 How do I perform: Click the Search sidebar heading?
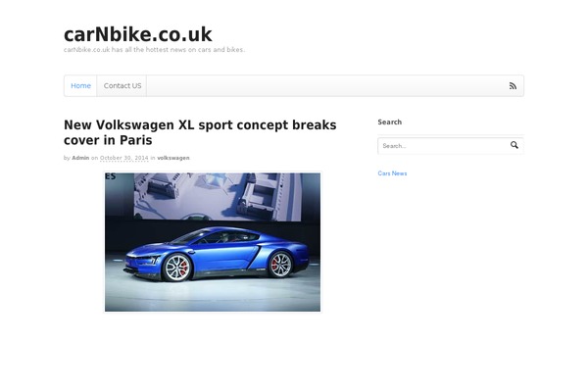[390, 122]
